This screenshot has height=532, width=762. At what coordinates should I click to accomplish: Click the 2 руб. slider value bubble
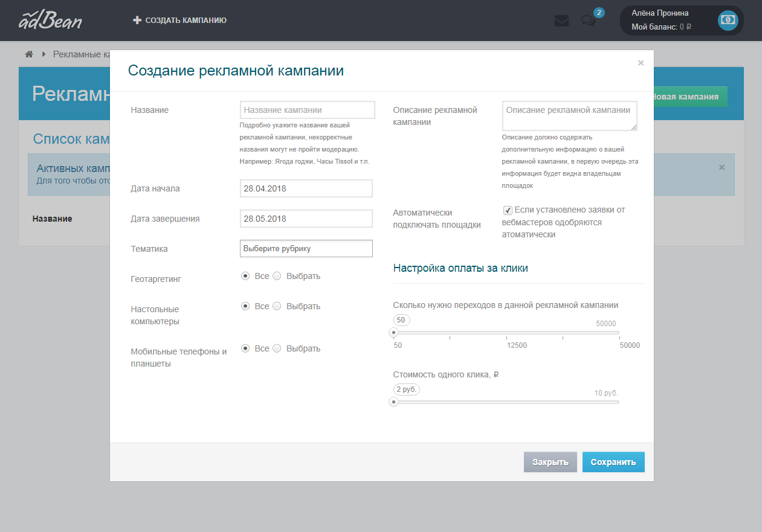406,389
